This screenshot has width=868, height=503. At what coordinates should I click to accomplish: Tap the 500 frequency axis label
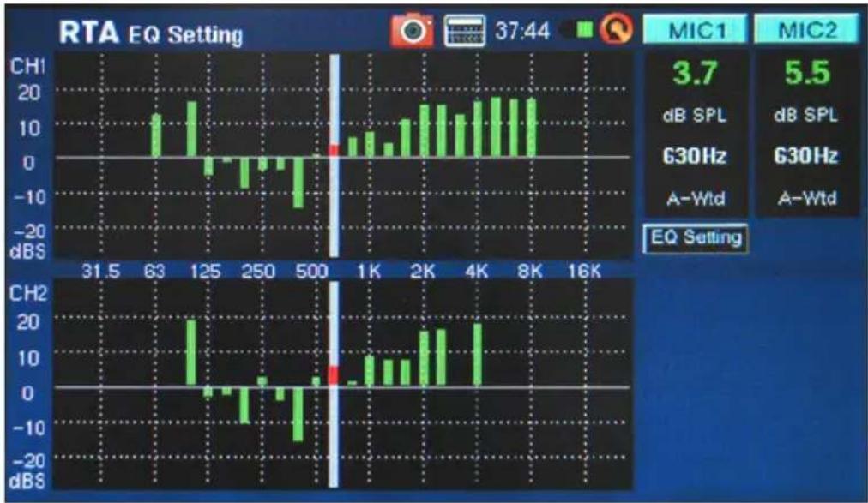pos(311,272)
